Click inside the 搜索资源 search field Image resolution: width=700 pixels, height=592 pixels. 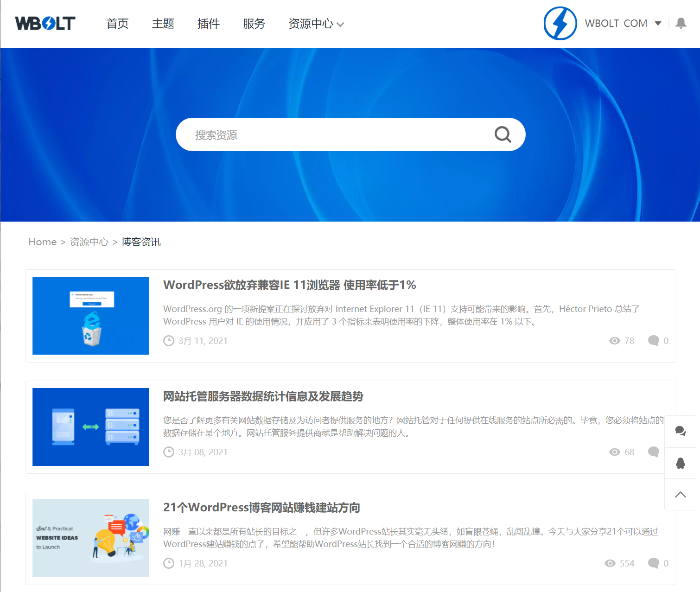click(x=325, y=134)
